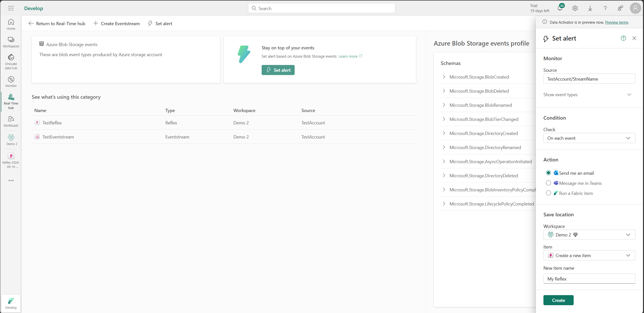Expand Microsoft.Storage.DirectoryRenamed schema
644x313 pixels.
point(444,147)
